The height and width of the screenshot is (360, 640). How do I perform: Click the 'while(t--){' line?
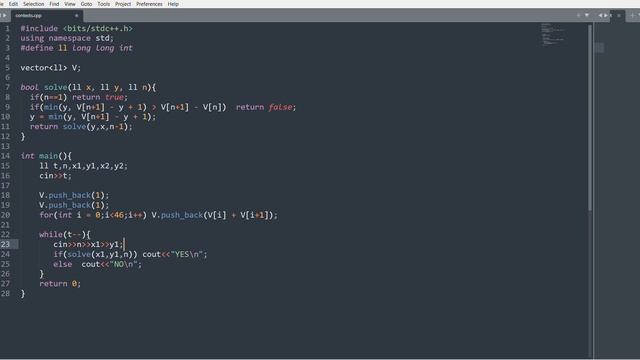click(x=65, y=234)
